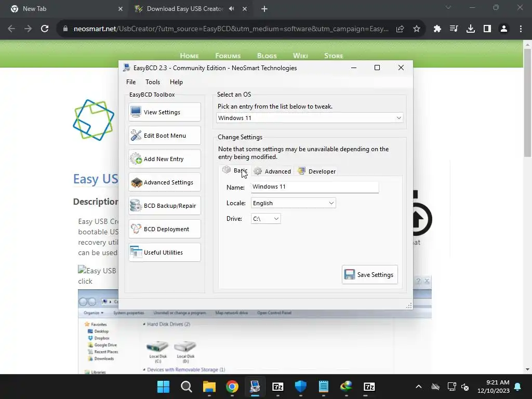This screenshot has height=399, width=532.
Task: Open the clock showing 9:21 AM
Action: pyautogui.click(x=494, y=387)
